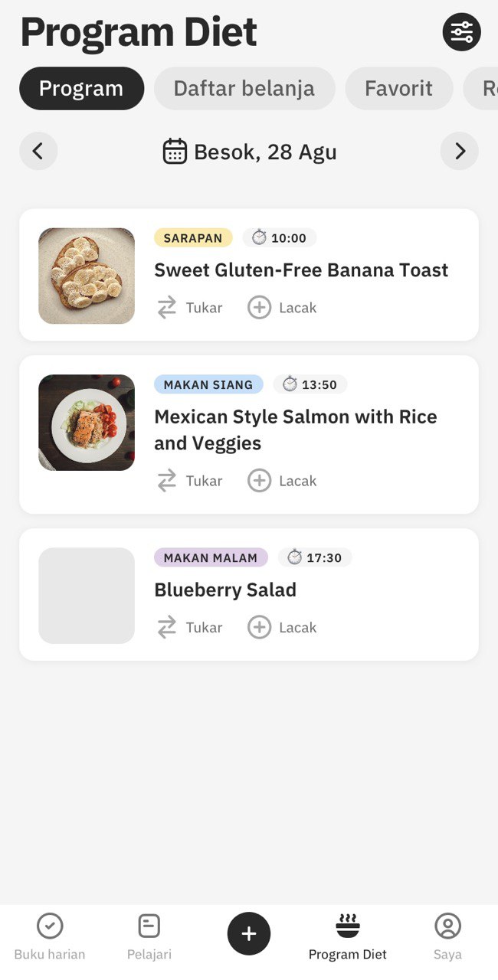Switch to Favorit tab

coord(398,89)
